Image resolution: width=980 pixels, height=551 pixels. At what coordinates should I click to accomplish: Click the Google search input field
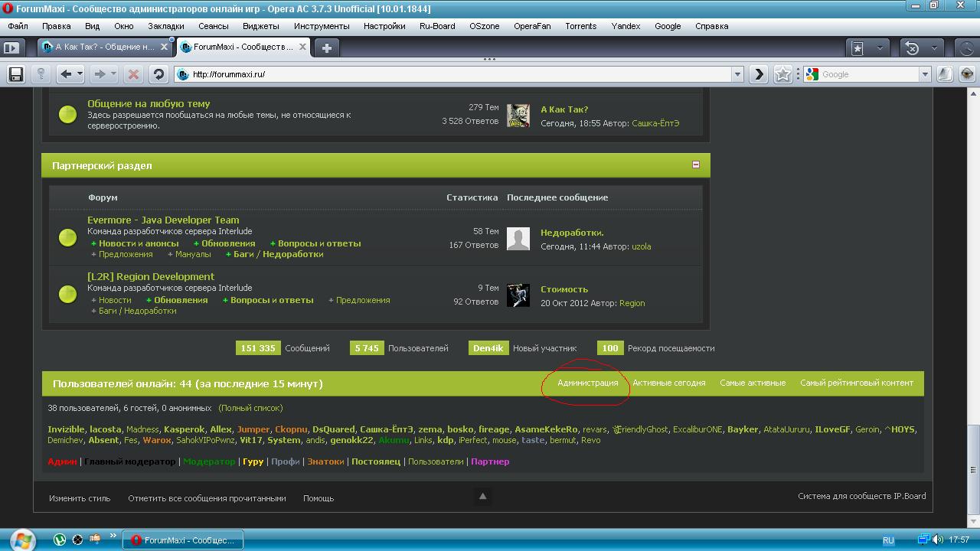(868, 74)
